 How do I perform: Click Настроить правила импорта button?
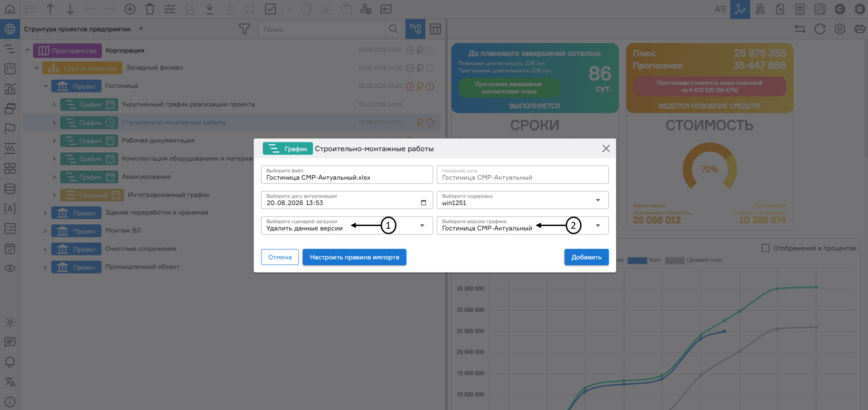point(354,257)
